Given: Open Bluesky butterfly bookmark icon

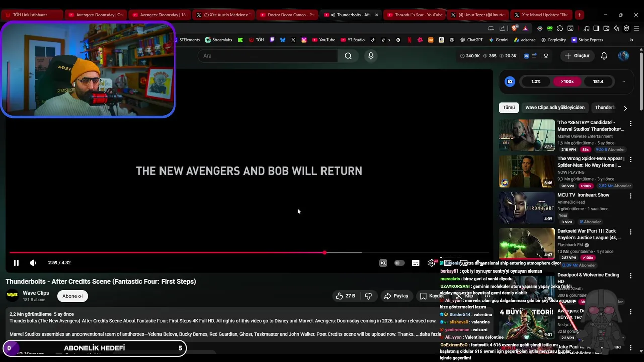Looking at the screenshot, I should 283,40.
